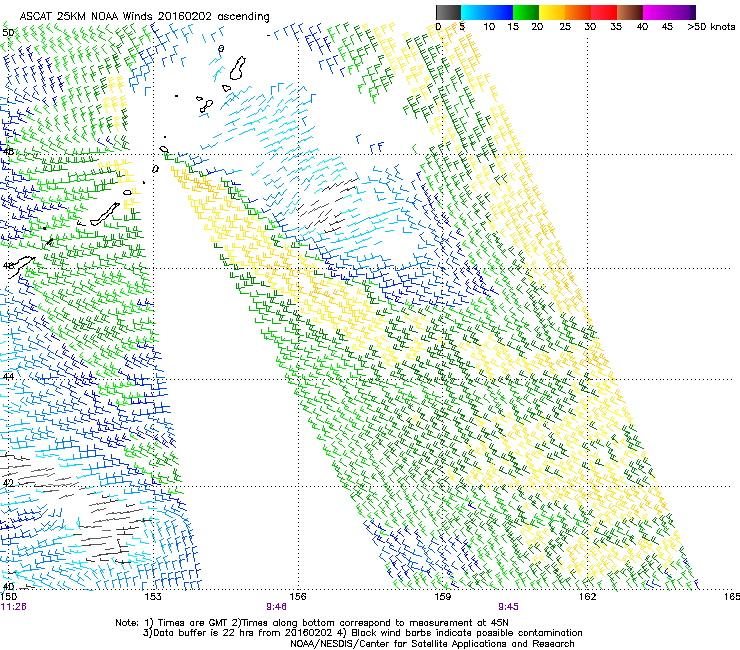
Task: Click the purple pass time "9:45"
Action: click(508, 607)
